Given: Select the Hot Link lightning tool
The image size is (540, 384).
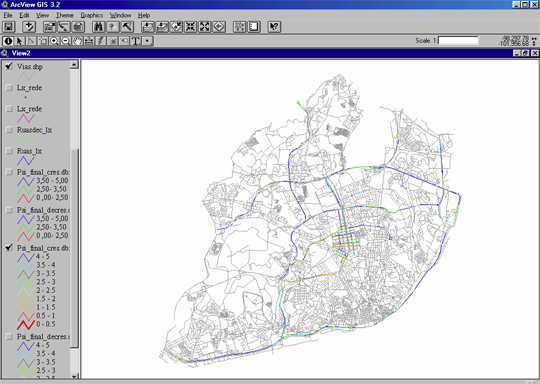Looking at the screenshot, I should point(101,41).
